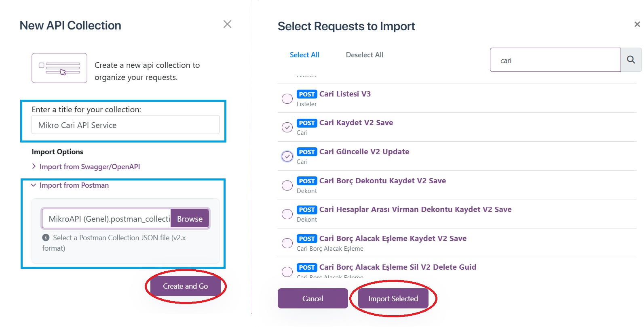Select All requests link

[x=304, y=55]
